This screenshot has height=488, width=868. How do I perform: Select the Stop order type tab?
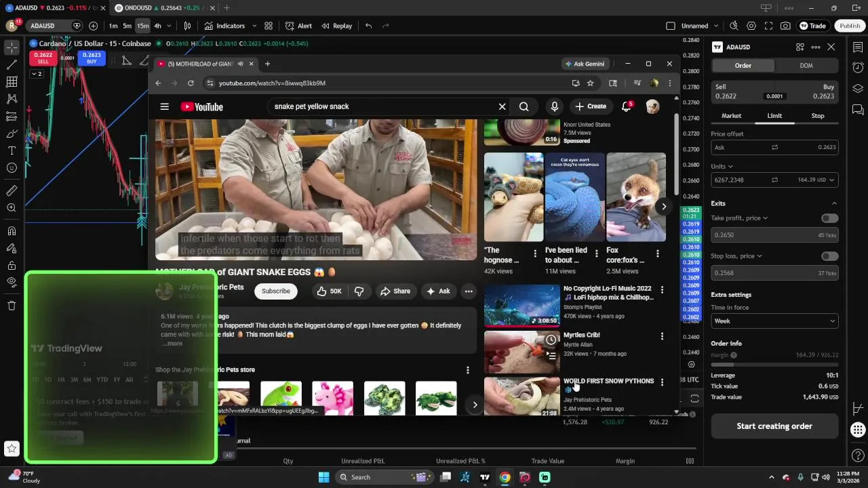[x=818, y=116]
